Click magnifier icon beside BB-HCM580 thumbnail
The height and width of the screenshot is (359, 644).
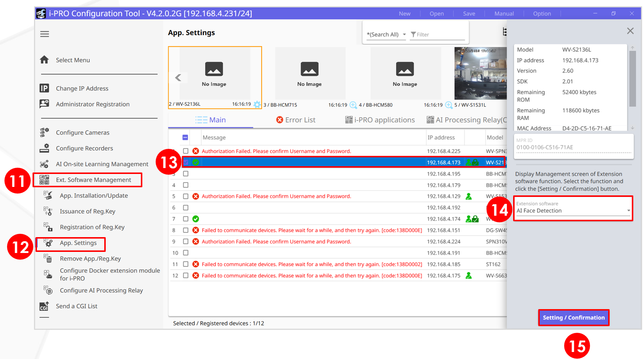[x=449, y=105]
